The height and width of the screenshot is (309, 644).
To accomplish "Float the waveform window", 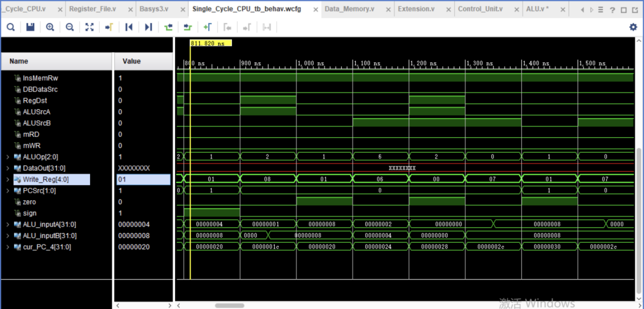I will (x=635, y=10).
